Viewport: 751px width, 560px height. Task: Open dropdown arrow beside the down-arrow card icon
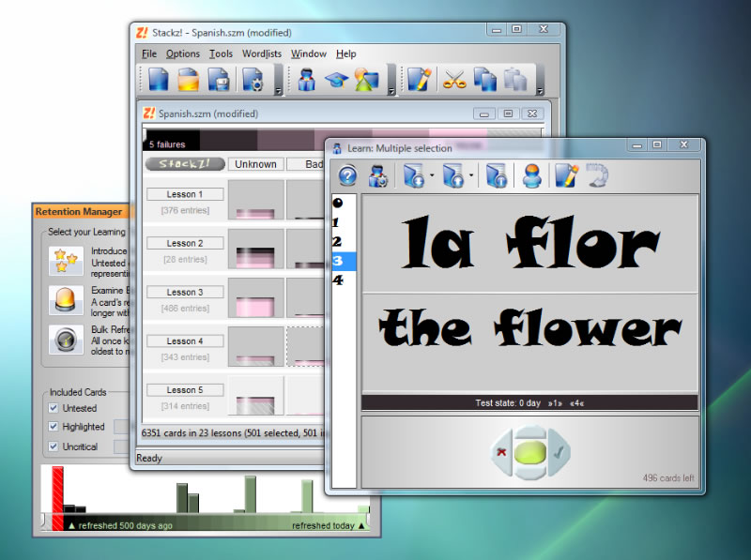coord(431,176)
